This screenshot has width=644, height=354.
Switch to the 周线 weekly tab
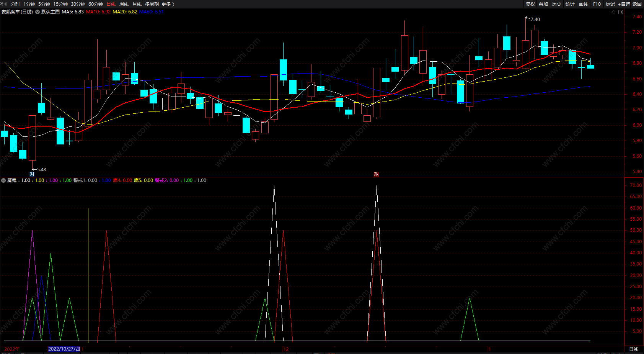click(x=124, y=4)
